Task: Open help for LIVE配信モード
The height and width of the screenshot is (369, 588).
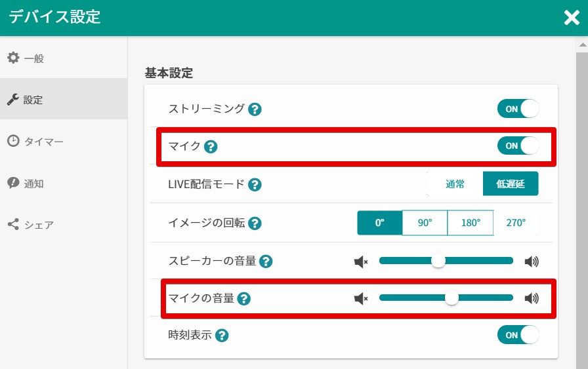Action: [x=255, y=185]
